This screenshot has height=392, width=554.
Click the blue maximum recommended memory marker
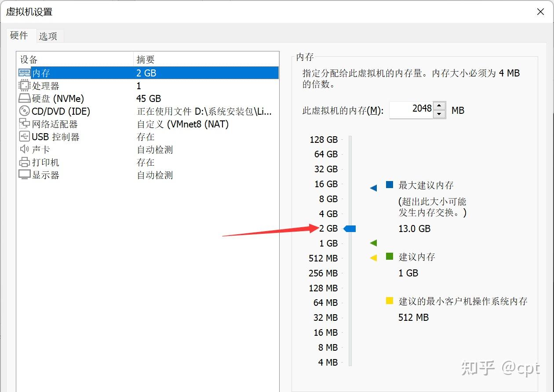[373, 188]
